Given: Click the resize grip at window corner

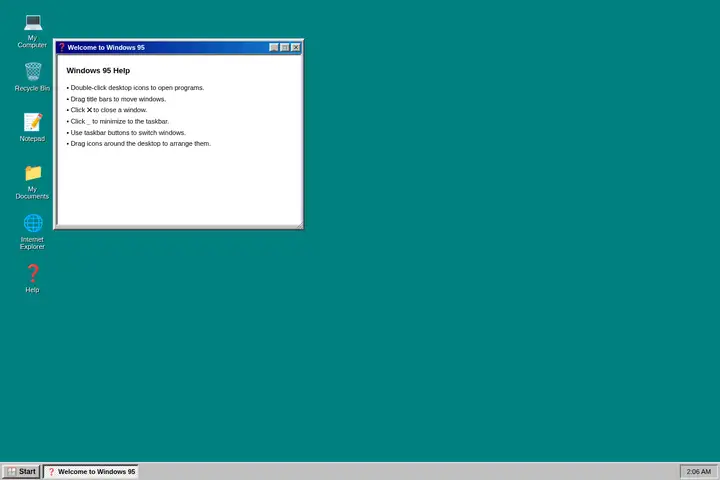Looking at the screenshot, I should [299, 225].
